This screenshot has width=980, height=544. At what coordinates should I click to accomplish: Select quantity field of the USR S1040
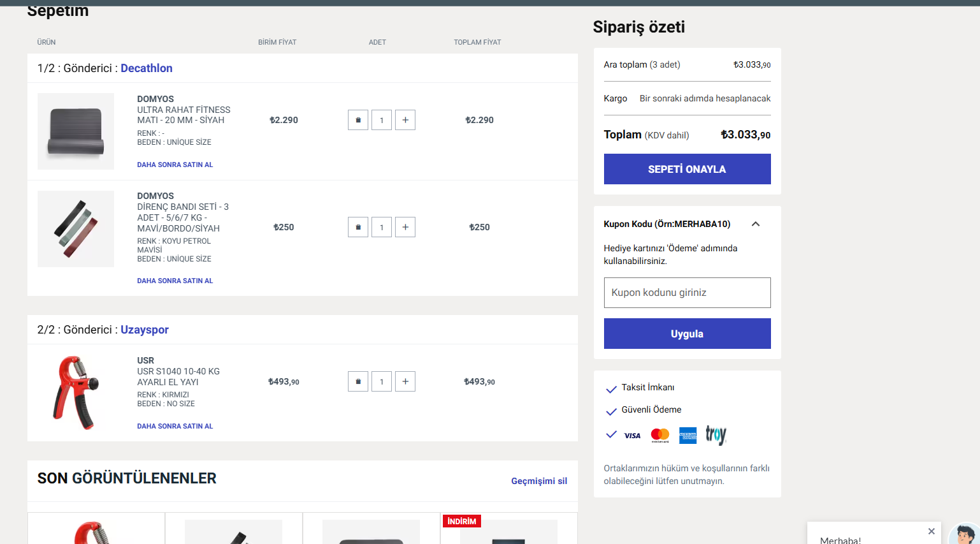point(382,381)
